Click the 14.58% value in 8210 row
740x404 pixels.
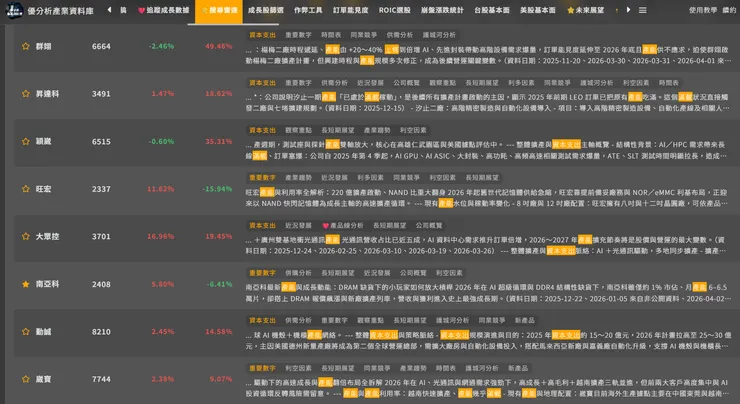pyautogui.click(x=219, y=332)
